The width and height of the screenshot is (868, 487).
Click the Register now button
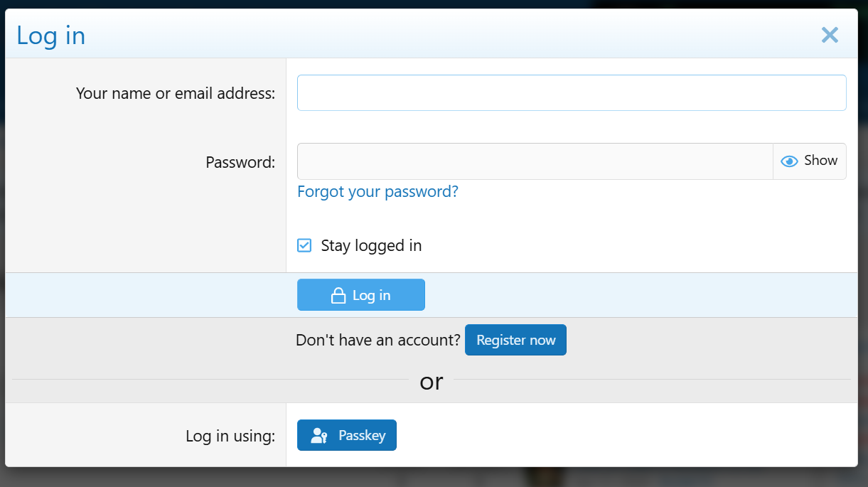[x=515, y=340]
